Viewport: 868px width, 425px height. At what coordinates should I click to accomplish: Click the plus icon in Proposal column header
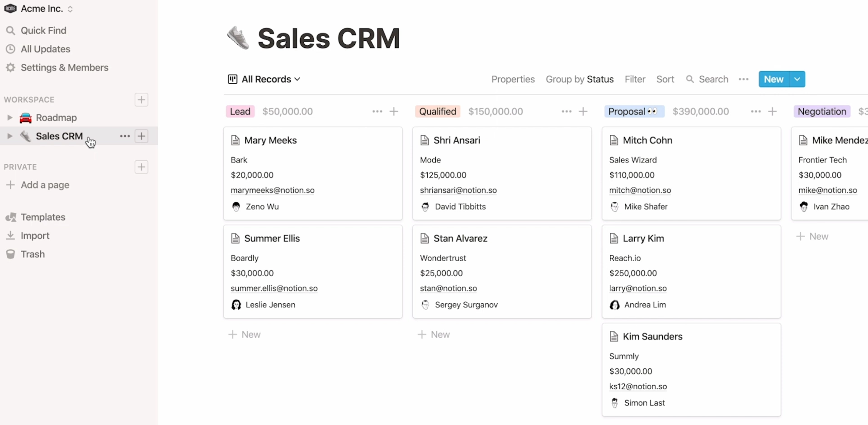click(x=772, y=111)
